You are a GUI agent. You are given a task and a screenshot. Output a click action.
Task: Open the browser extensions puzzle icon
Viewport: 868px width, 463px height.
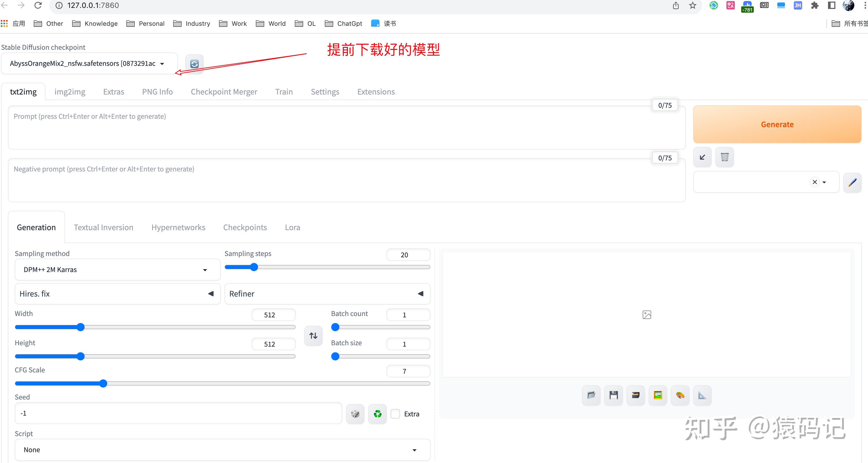pyautogui.click(x=815, y=5)
